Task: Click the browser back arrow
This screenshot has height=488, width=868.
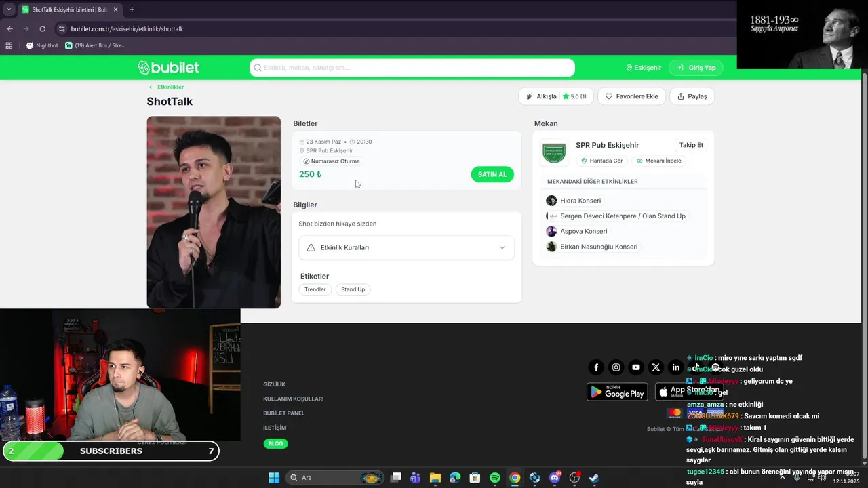Action: coord(9,29)
